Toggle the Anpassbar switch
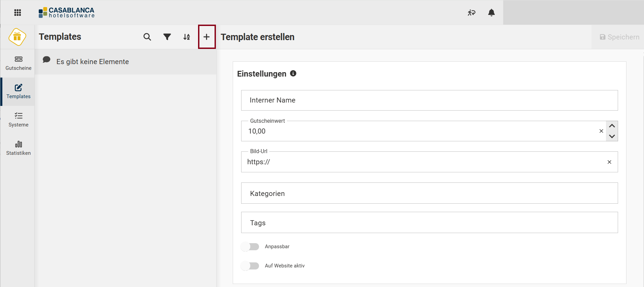Viewport: 644px width, 287px height. click(250, 247)
